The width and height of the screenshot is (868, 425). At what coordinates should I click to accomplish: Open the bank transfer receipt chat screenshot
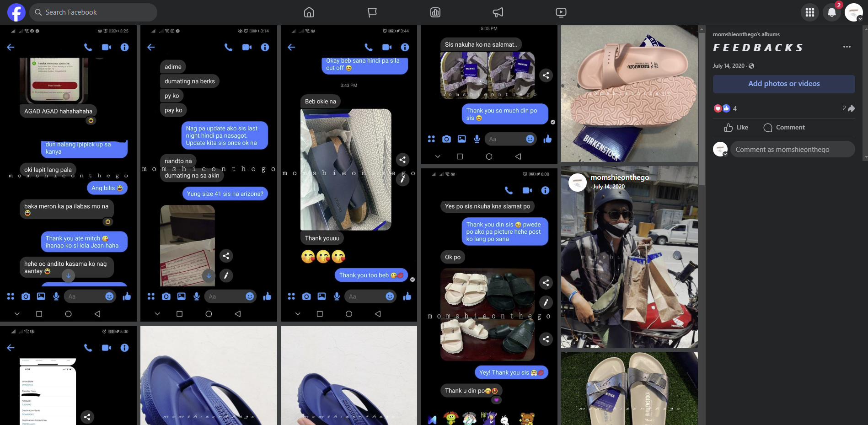click(x=69, y=376)
